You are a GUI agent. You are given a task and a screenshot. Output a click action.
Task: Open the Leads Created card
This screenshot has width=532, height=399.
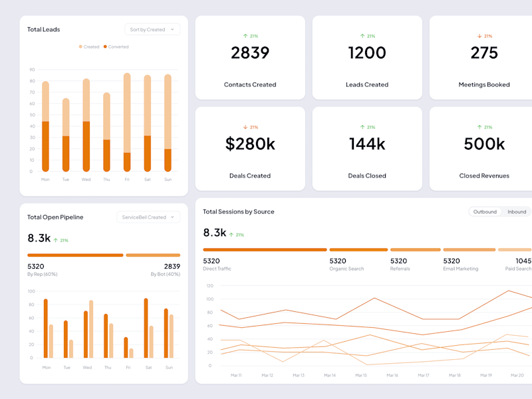367,58
